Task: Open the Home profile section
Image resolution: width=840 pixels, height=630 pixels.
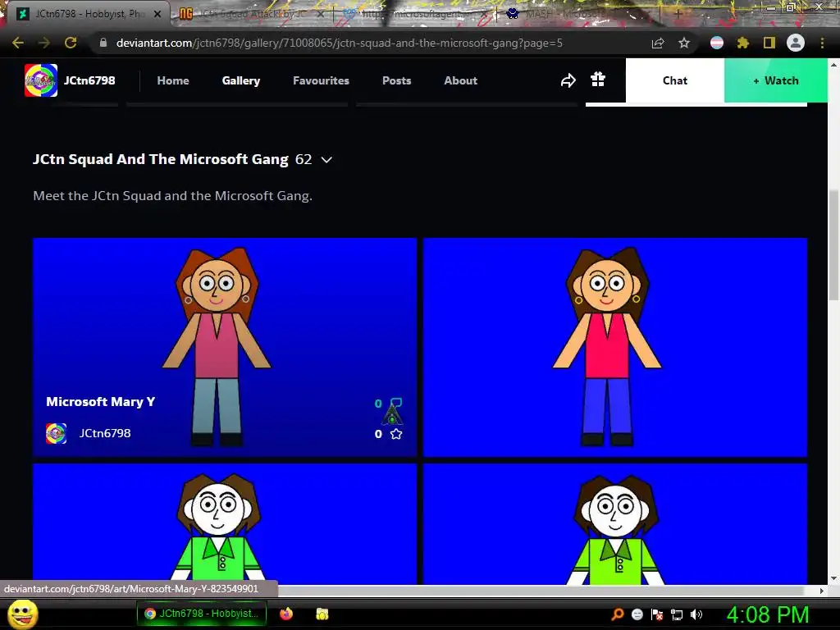Action: pyautogui.click(x=173, y=80)
